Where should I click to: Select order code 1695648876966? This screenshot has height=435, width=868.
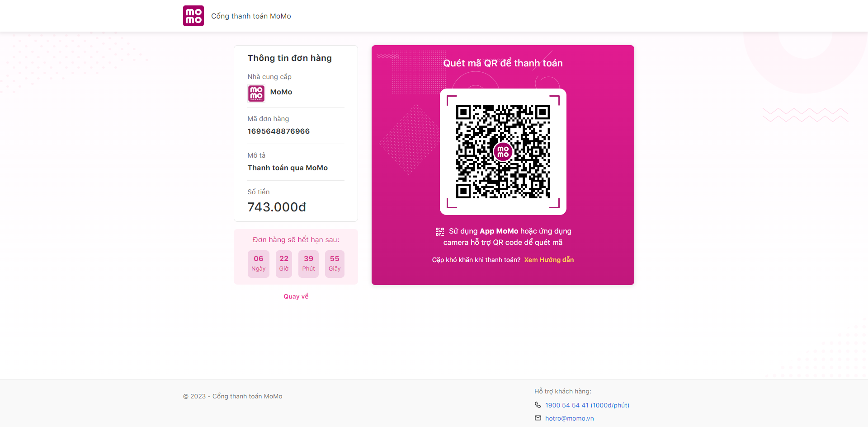[x=278, y=131]
